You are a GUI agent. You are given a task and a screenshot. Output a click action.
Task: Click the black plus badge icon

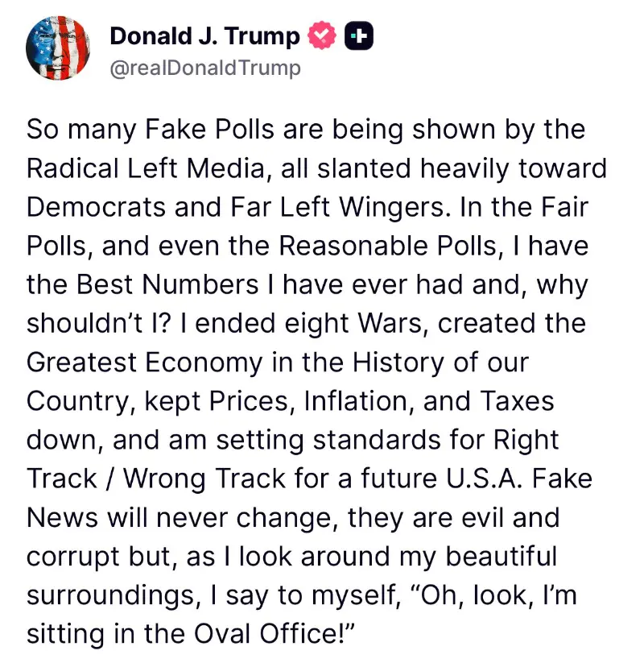tap(358, 36)
